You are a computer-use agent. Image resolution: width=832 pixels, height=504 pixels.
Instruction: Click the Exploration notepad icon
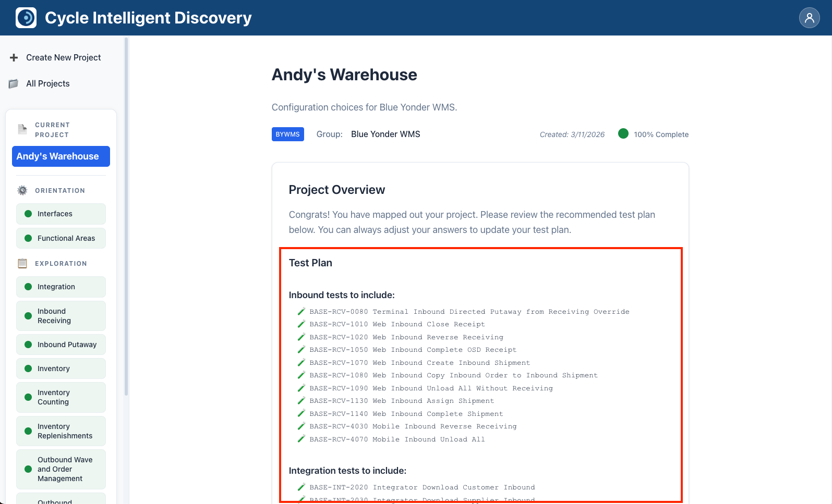click(22, 263)
